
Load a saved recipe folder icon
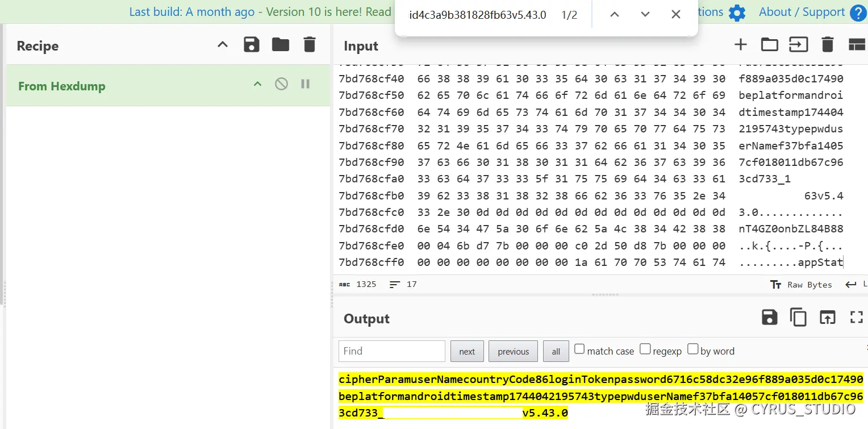coord(281,45)
